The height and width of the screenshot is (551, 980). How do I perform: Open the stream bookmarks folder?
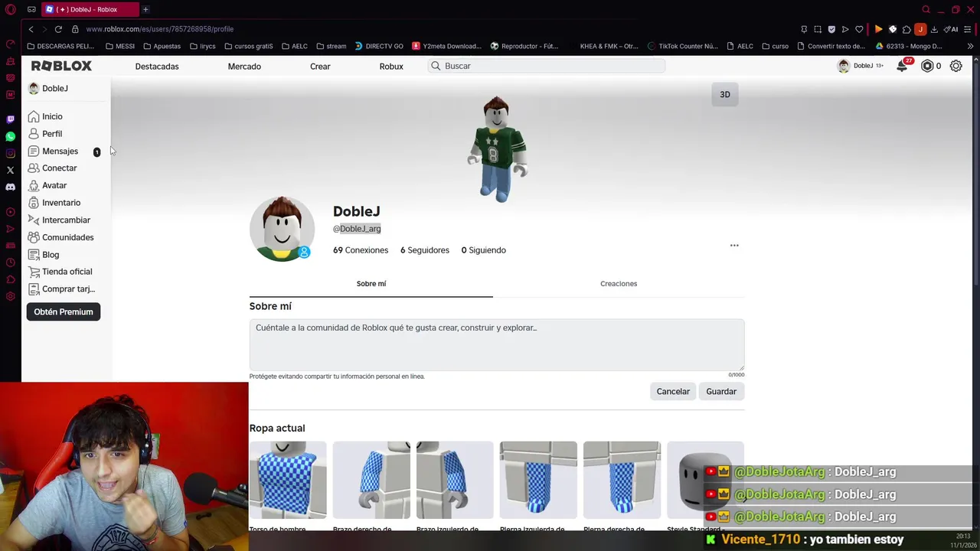332,46
